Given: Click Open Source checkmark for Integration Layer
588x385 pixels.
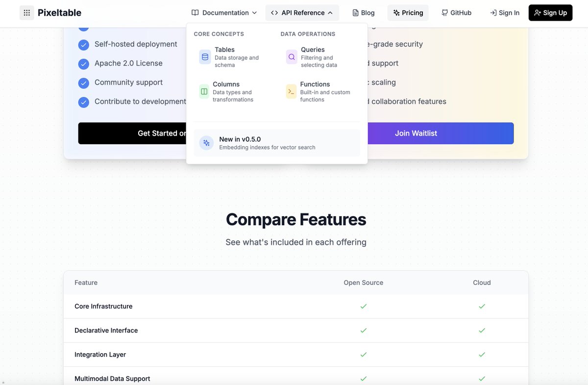Looking at the screenshot, I should click(364, 354).
